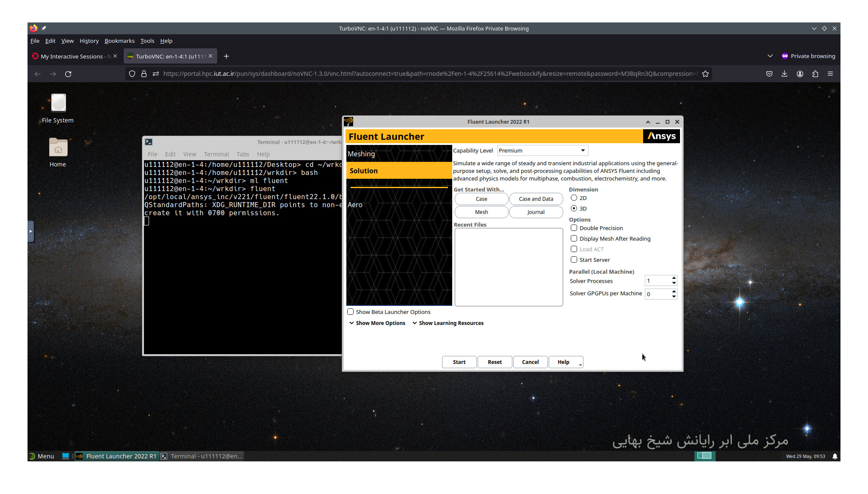This screenshot has height=494, width=868.
Task: Click the Case button
Action: pyautogui.click(x=481, y=199)
